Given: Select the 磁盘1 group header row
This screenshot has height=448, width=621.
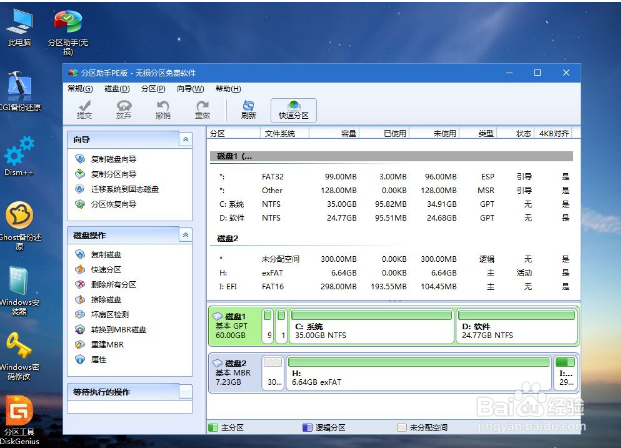Looking at the screenshot, I should point(391,156).
